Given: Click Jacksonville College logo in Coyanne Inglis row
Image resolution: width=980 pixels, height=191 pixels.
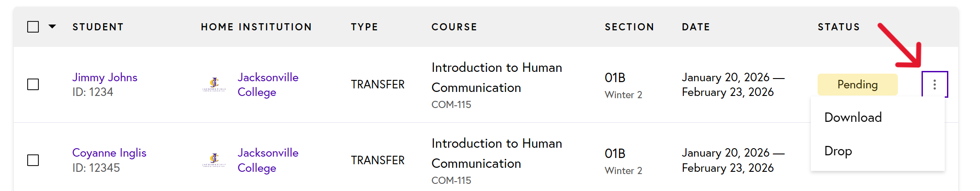Looking at the screenshot, I should tap(214, 160).
